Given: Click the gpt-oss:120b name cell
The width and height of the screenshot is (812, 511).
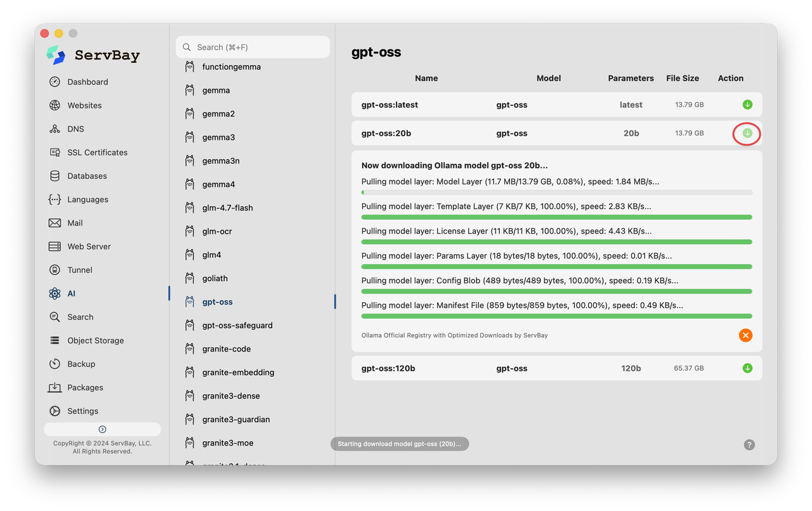Looking at the screenshot, I should [388, 368].
